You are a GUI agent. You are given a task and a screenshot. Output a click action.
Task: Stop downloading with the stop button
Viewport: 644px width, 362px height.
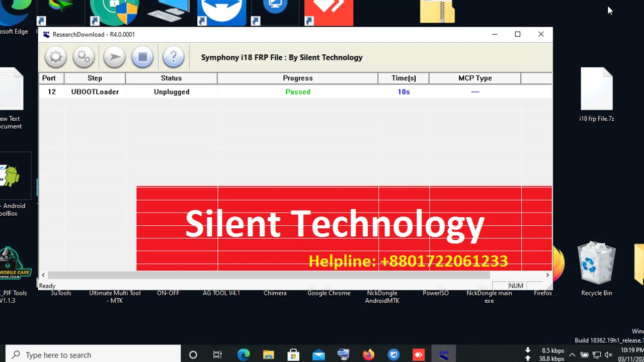tap(142, 57)
